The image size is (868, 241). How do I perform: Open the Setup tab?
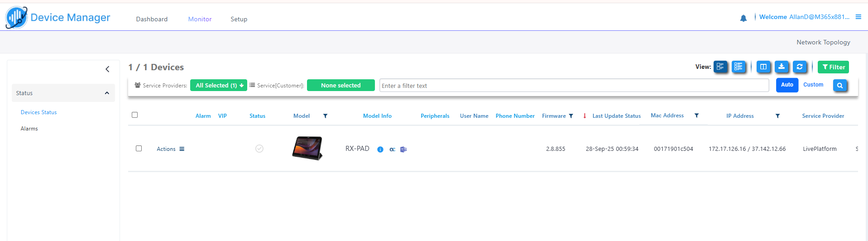click(x=239, y=19)
